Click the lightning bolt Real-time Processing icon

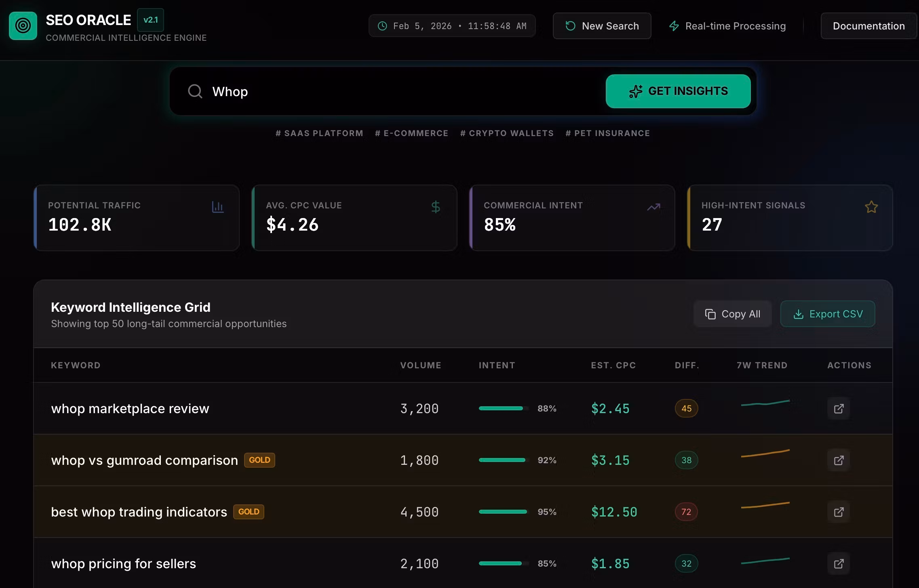674,26
